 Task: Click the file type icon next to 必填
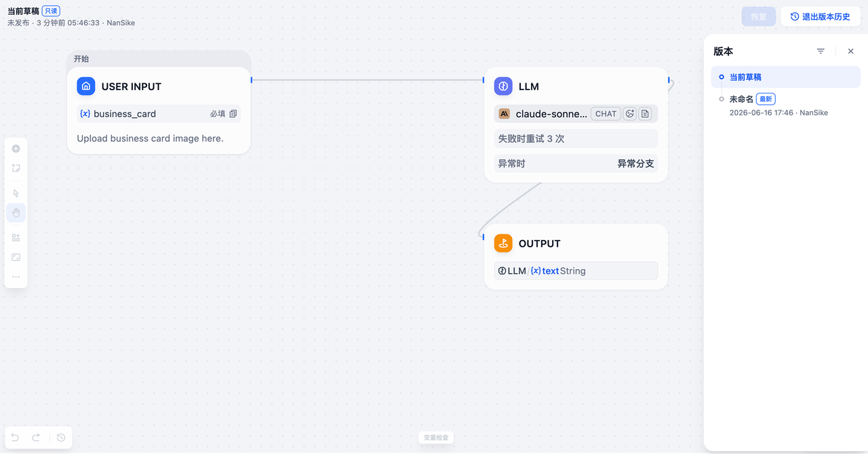233,114
